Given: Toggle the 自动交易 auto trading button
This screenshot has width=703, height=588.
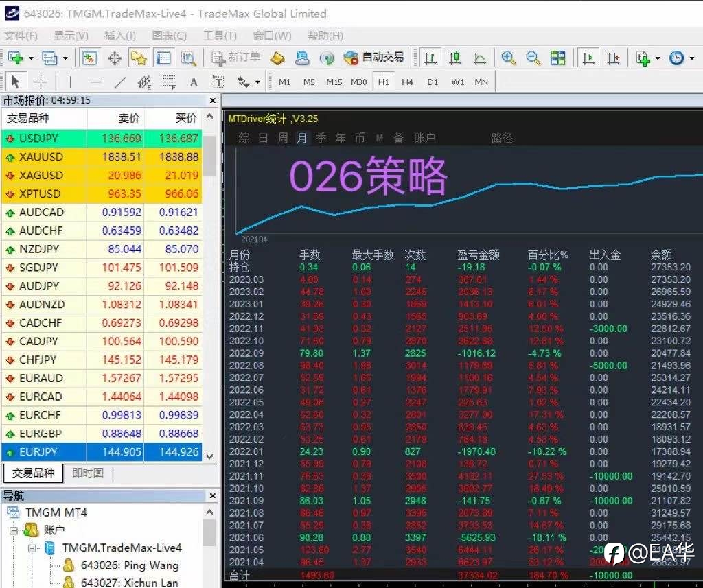Looking at the screenshot, I should click(x=373, y=58).
